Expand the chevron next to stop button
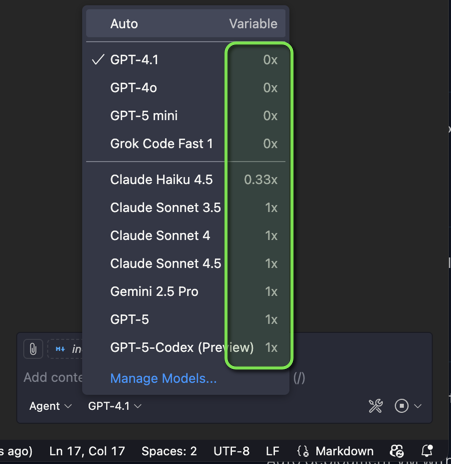 418,406
